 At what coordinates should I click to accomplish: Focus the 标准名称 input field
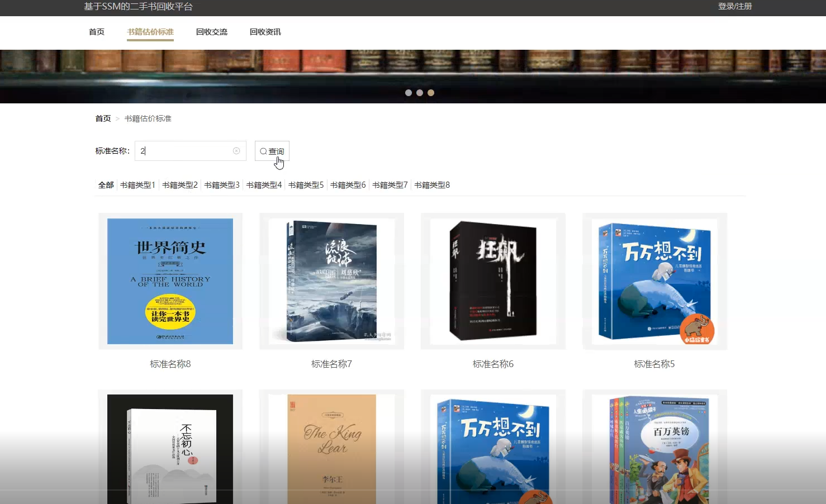pos(190,151)
